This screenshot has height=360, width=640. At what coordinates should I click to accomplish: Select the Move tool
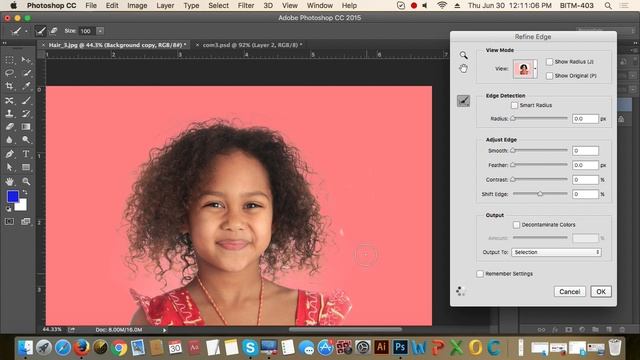pyautogui.click(x=26, y=60)
